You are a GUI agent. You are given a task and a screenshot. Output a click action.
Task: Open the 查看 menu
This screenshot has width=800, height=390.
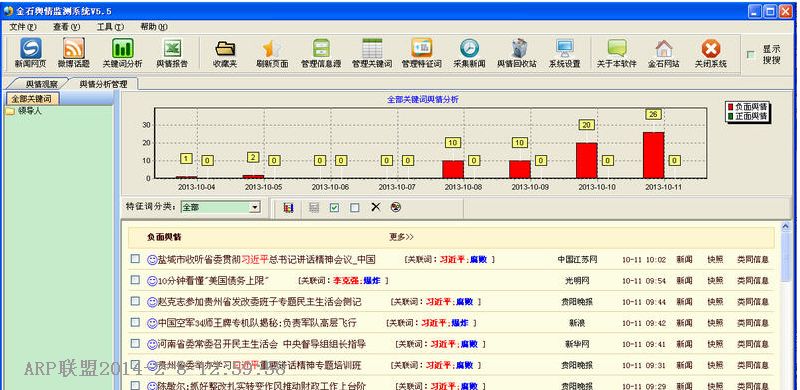[67, 27]
